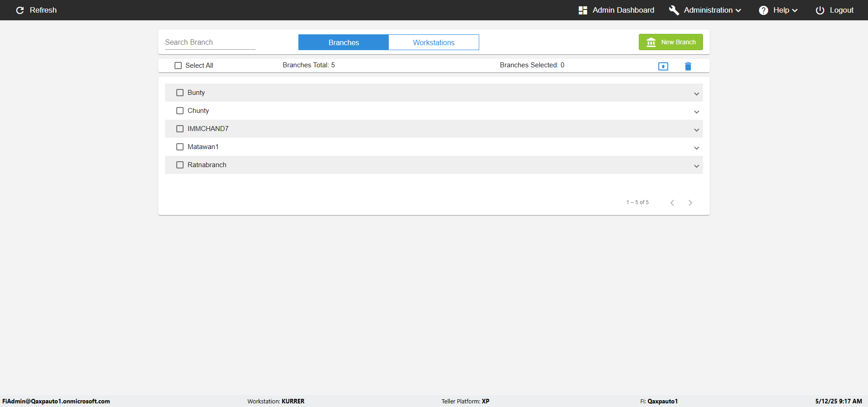
Task: Switch to the Workstations tab
Action: tap(434, 42)
